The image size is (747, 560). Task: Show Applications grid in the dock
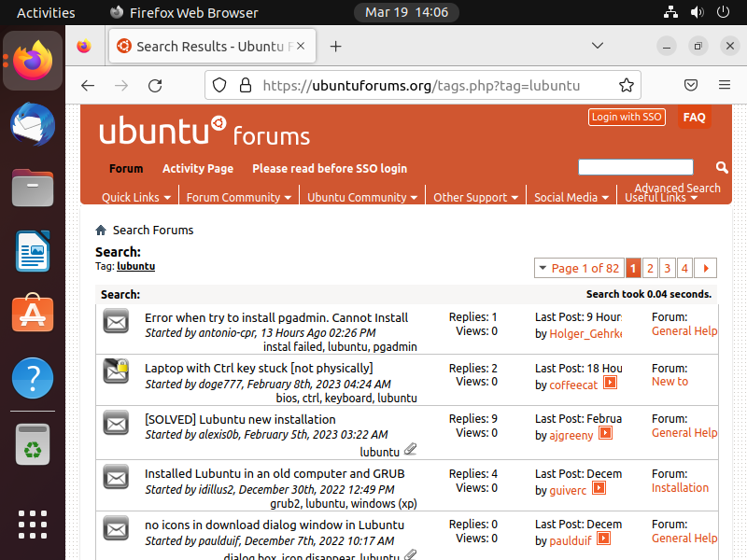tap(33, 525)
